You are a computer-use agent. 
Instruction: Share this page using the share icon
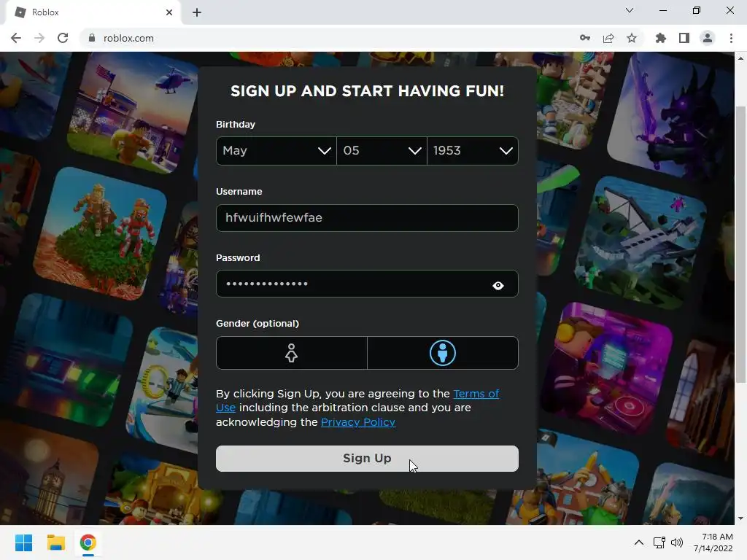[x=608, y=38]
